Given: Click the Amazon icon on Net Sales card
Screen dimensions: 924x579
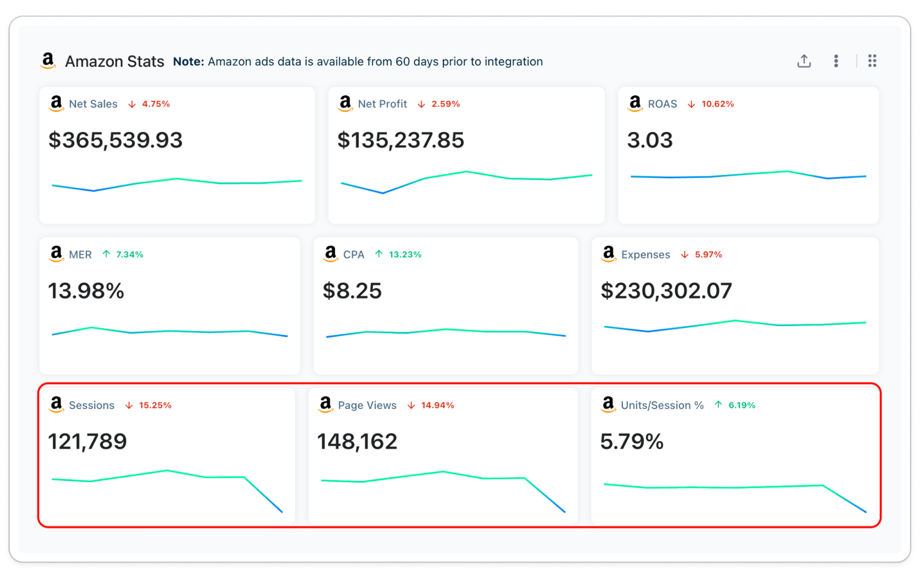Looking at the screenshot, I should click(x=56, y=103).
